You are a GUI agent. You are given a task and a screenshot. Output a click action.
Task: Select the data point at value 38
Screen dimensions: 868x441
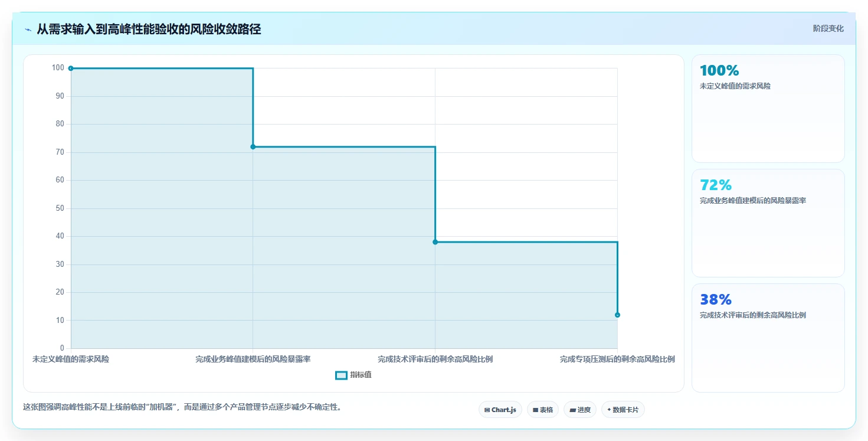[435, 242]
